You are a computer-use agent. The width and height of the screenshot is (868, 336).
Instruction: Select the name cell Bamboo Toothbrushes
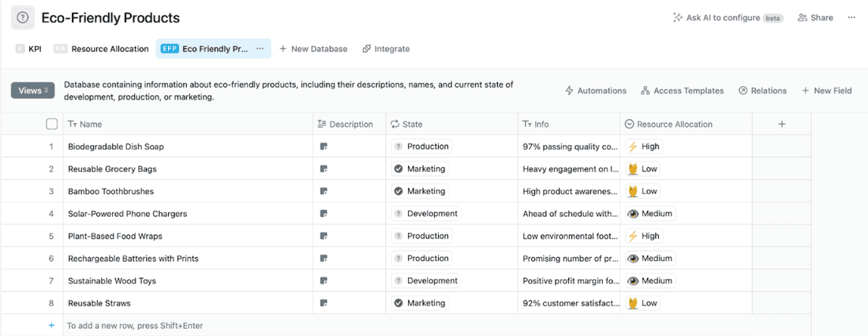(x=189, y=191)
